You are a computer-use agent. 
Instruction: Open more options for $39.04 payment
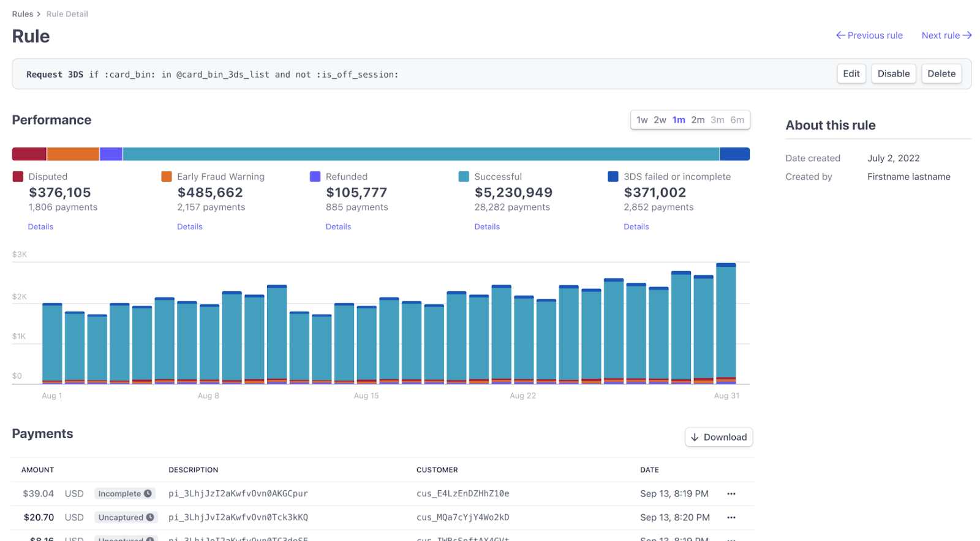coord(731,494)
